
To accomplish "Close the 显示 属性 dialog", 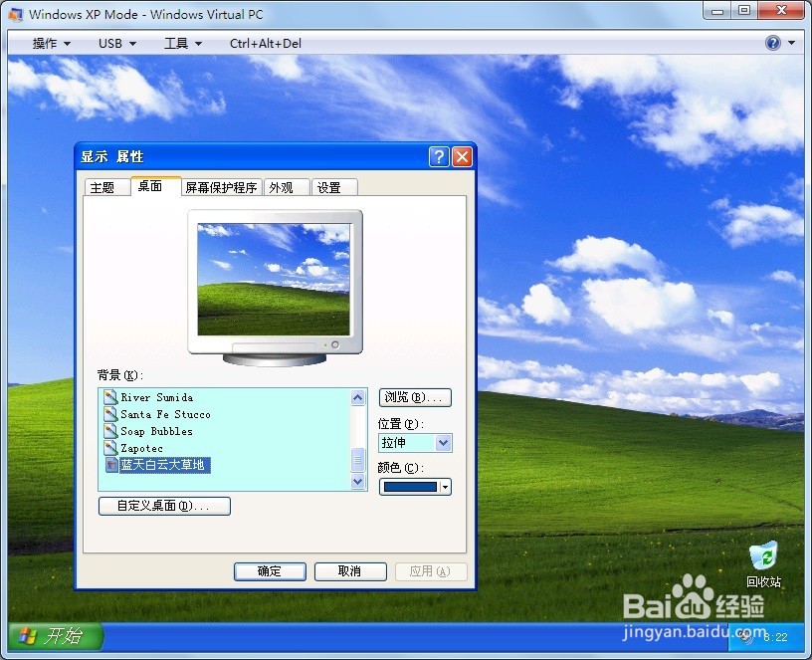I will point(463,156).
